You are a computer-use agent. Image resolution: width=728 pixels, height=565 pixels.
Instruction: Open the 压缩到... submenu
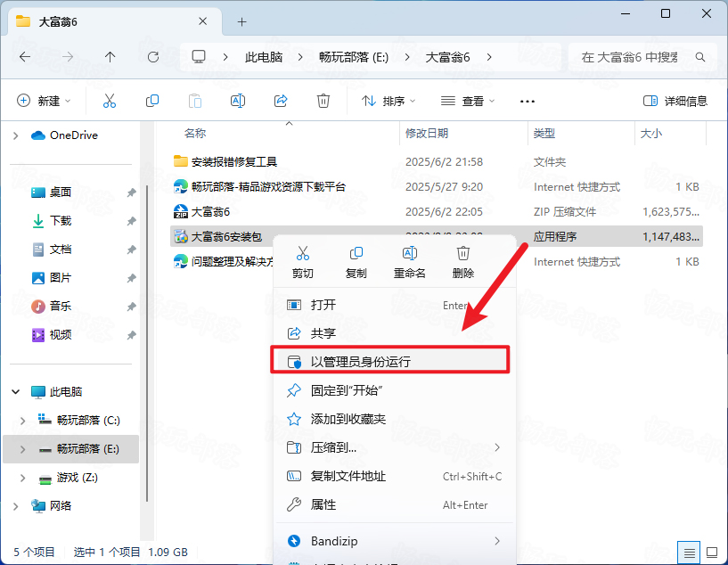(395, 447)
